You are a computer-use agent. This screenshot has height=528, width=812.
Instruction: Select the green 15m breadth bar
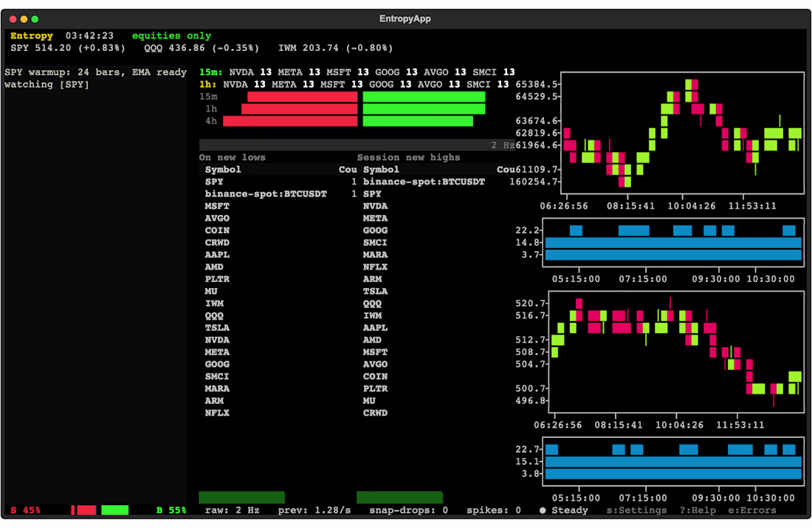[424, 97]
